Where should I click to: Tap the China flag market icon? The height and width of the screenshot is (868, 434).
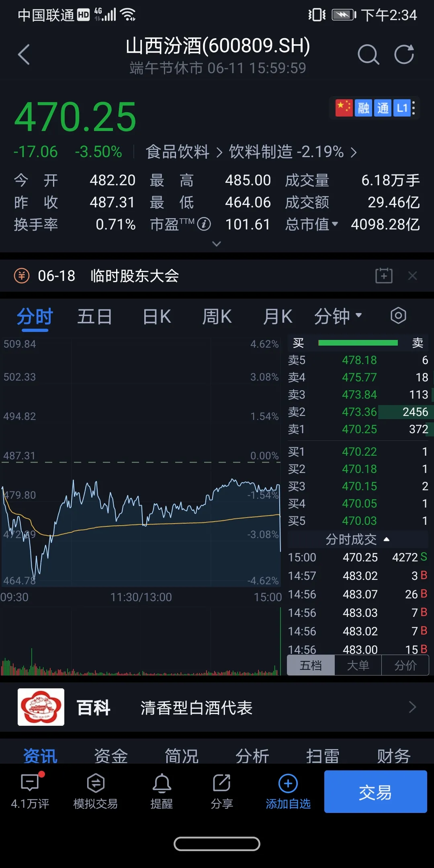(344, 108)
